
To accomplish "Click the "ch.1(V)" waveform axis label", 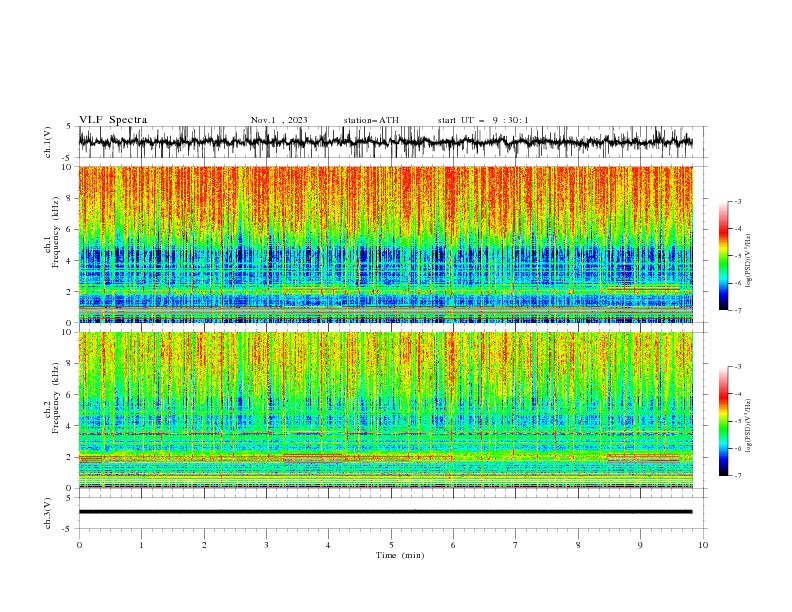I will point(48,142).
